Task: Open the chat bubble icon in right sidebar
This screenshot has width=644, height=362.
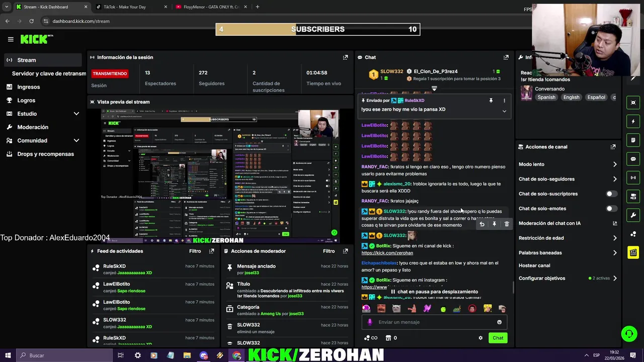Action: 633,159
